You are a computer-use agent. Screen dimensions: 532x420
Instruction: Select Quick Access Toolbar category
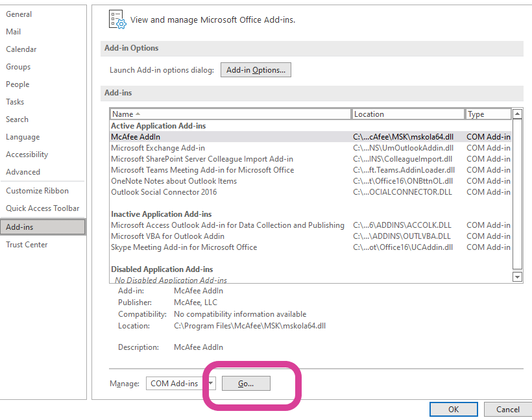tap(42, 208)
